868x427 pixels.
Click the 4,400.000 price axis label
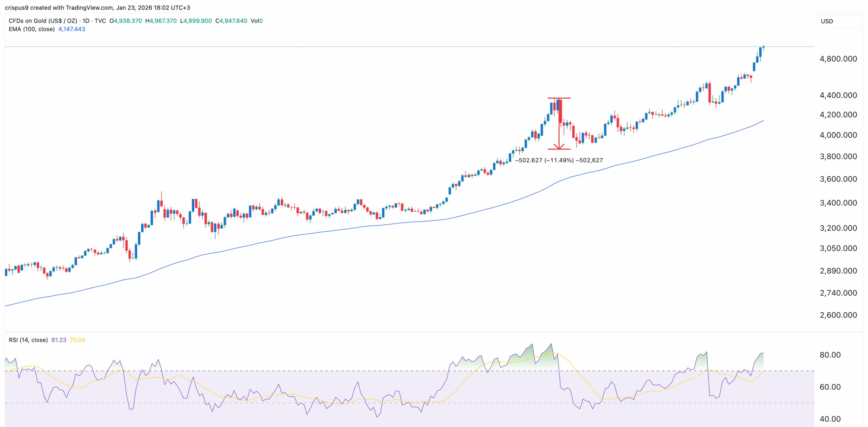(838, 95)
